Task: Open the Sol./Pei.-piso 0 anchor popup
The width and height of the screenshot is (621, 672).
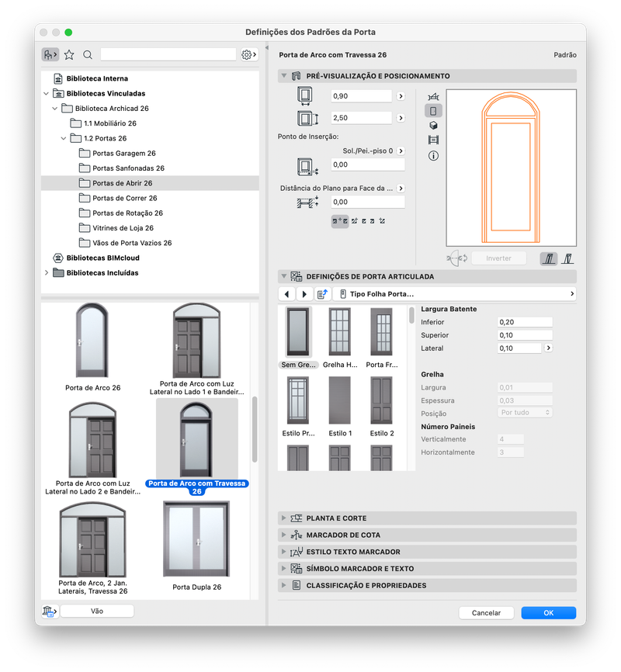Action: click(401, 151)
